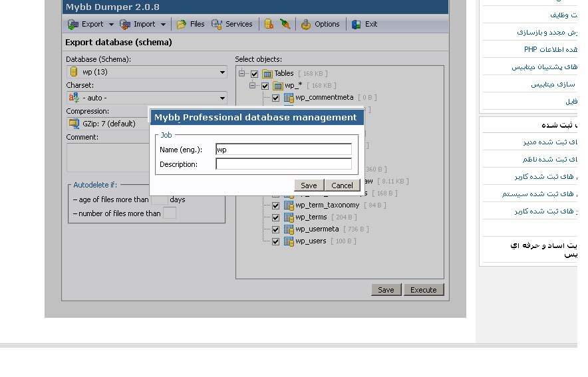Viewport: 588px width, 377px height.
Task: Click the Options toolbar icon
Action: [320, 24]
